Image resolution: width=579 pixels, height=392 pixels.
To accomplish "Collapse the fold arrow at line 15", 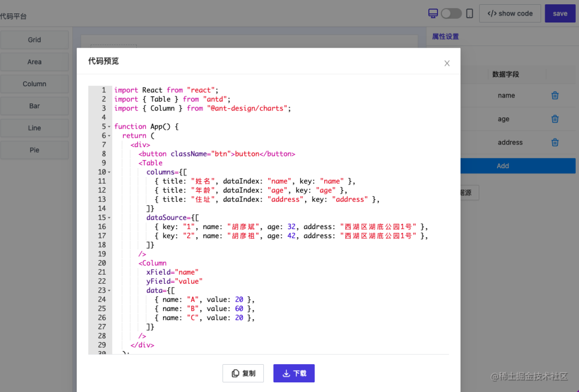I will [109, 218].
